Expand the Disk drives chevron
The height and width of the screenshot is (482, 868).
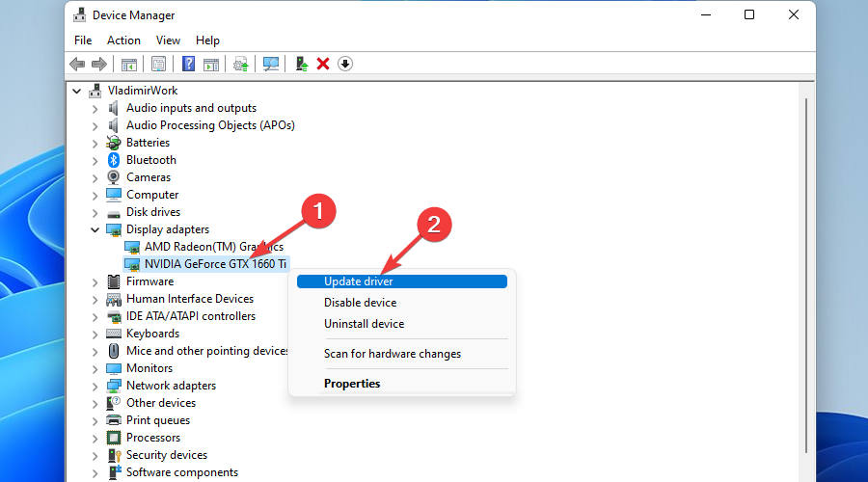[x=95, y=212]
